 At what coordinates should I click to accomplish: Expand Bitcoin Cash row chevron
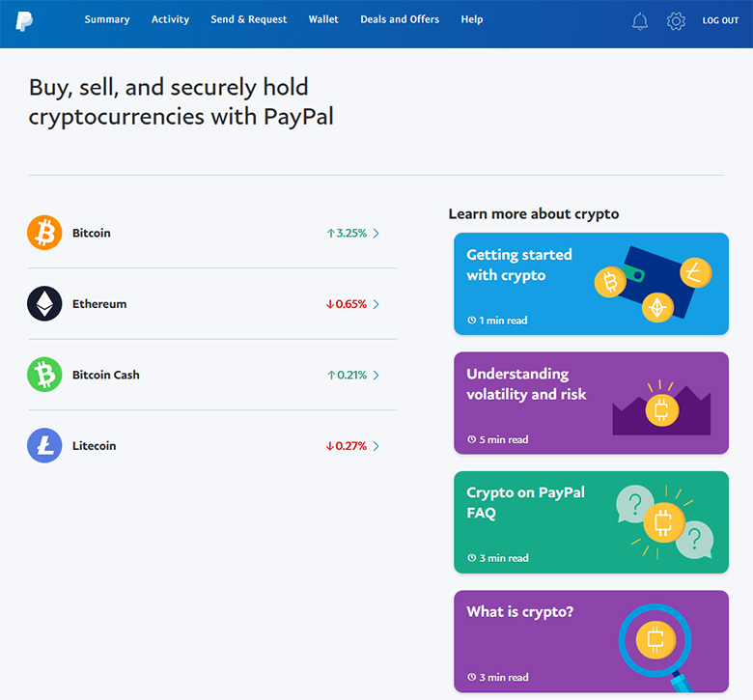point(376,376)
